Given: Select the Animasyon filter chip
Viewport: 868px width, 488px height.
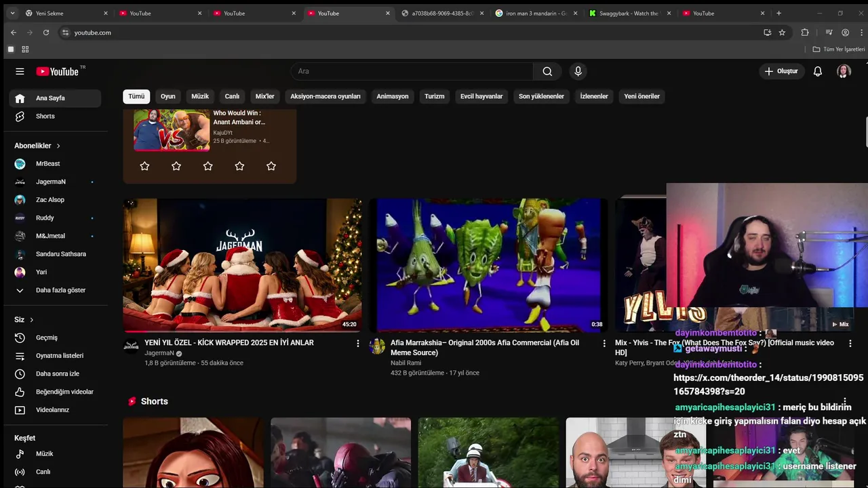Looking at the screenshot, I should (393, 96).
